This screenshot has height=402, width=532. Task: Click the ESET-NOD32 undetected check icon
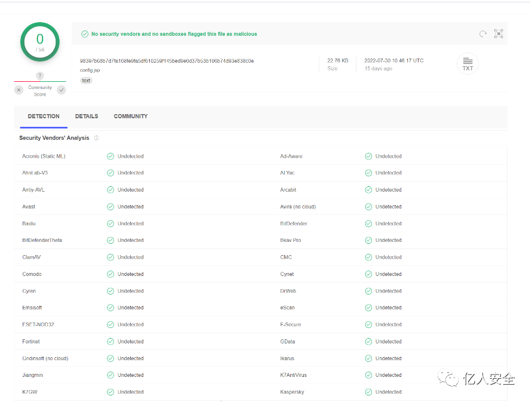[110, 324]
